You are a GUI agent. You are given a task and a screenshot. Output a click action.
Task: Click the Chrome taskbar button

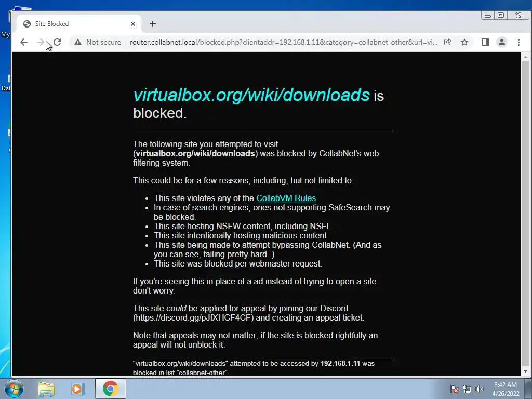(111, 389)
